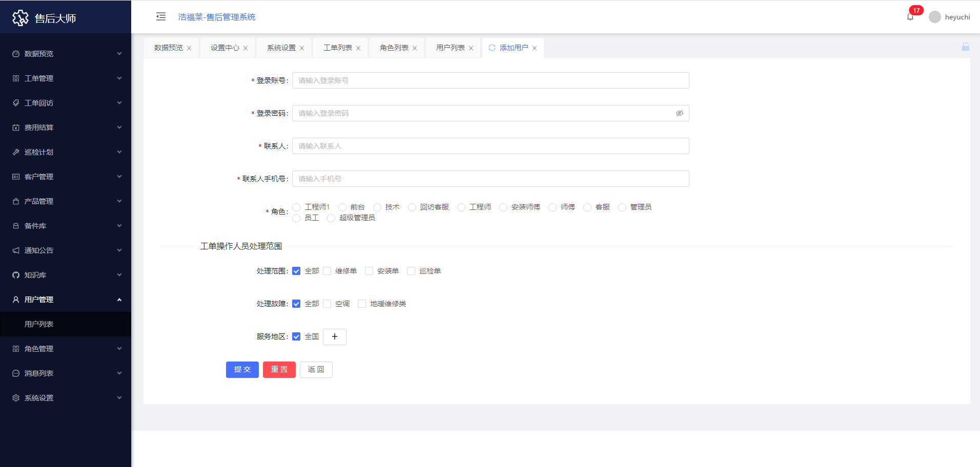The width and height of the screenshot is (980, 467).
Task: Add a service region with plus button
Action: pos(335,337)
